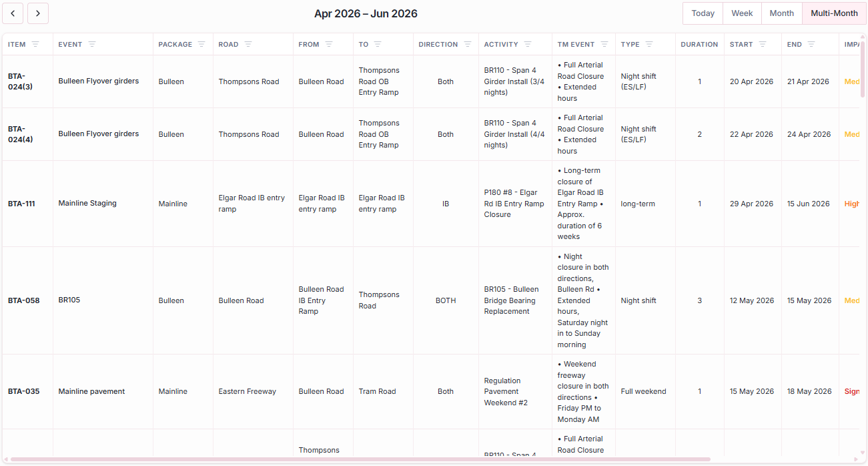868x466 pixels.
Task: Sort by ITEM column header label
Action: click(17, 44)
